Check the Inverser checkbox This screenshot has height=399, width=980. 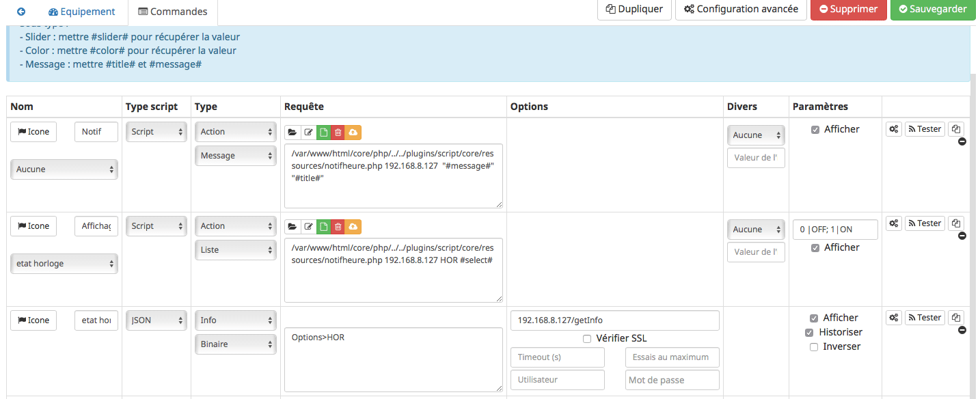[x=813, y=347]
